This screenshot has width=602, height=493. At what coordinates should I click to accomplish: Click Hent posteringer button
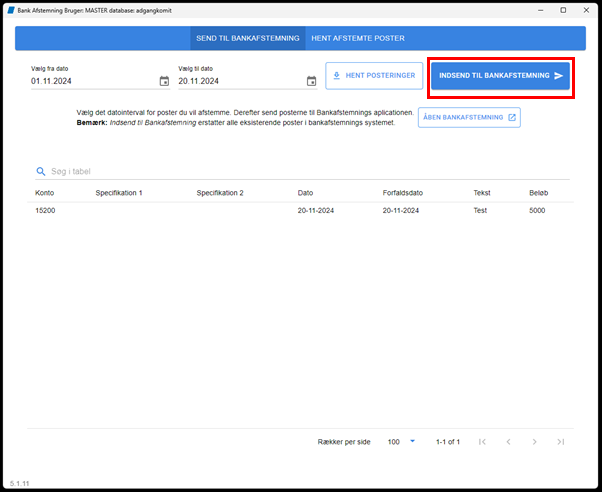click(374, 76)
